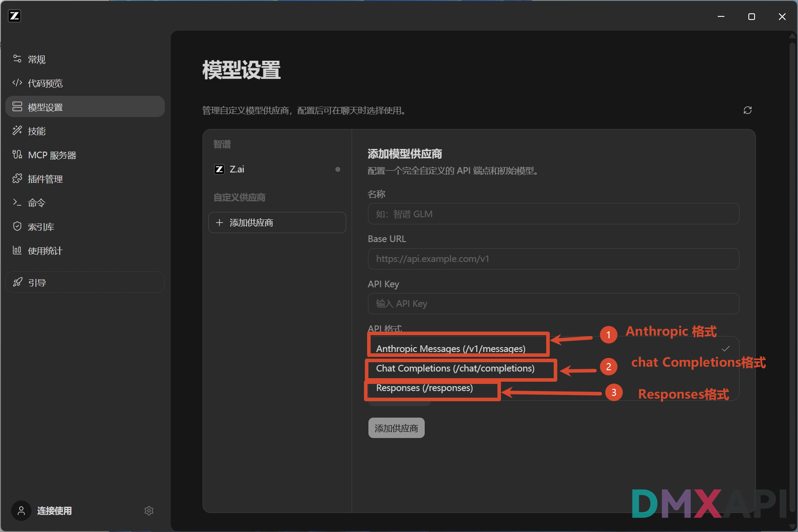
Task: Click the Z app logo icon
Action: click(15, 16)
